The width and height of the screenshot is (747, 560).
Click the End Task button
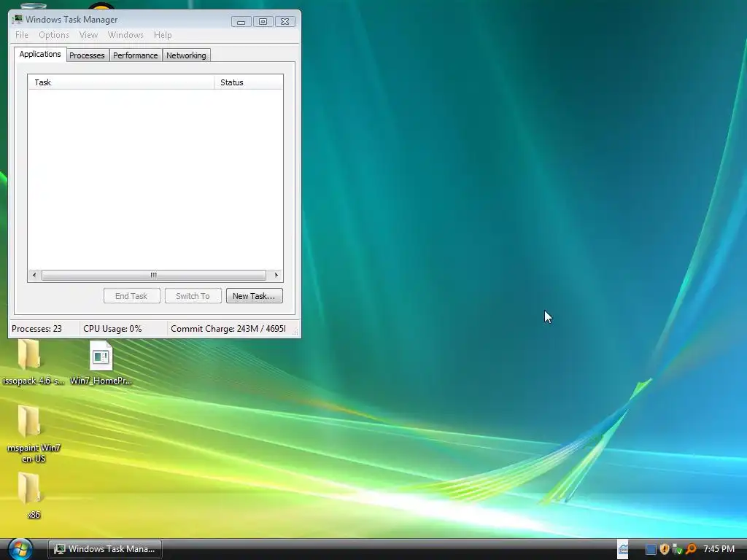[131, 296]
